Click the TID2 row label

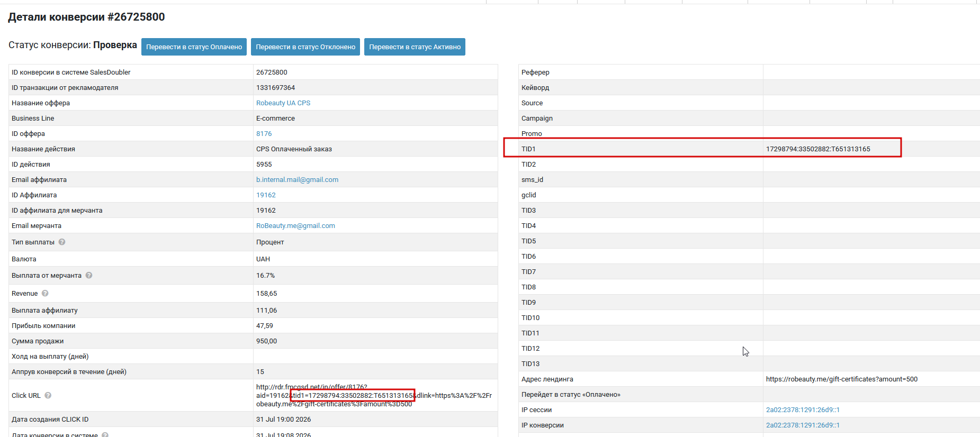pyautogui.click(x=528, y=165)
